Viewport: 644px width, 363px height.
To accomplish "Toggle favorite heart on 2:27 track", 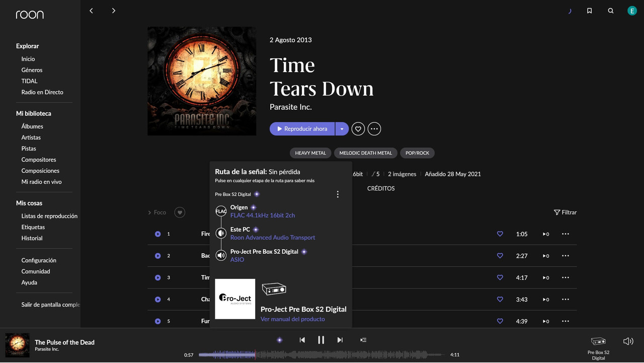I will [500, 256].
